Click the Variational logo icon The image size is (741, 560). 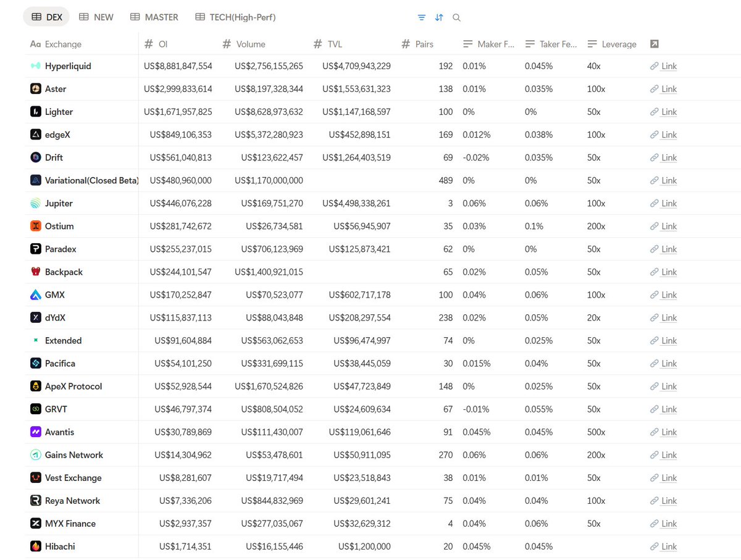(36, 180)
